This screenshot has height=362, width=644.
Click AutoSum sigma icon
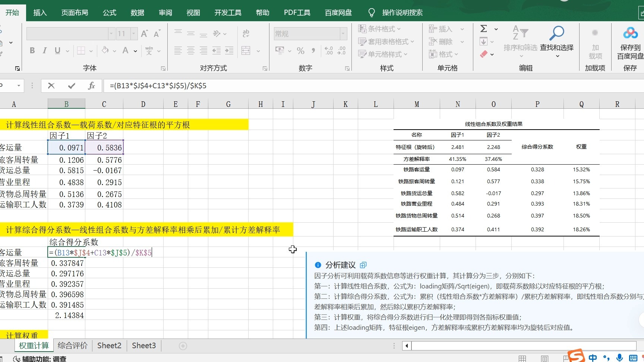coord(484,29)
